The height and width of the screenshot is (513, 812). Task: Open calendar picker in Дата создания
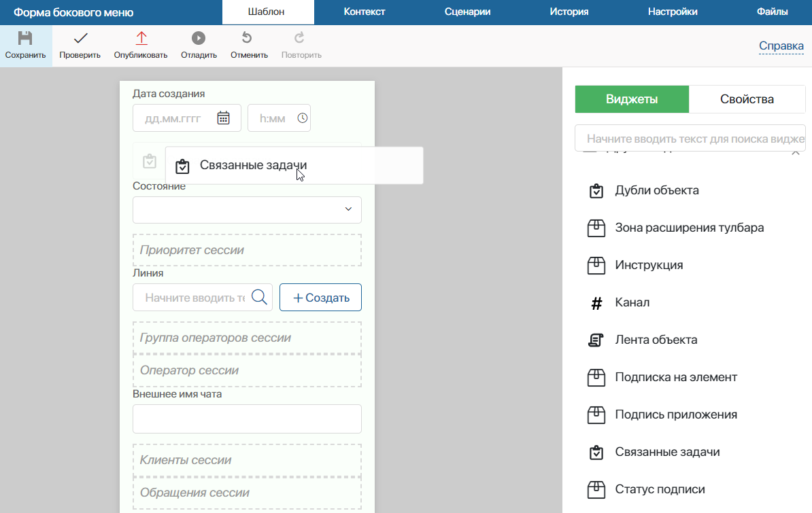223,118
